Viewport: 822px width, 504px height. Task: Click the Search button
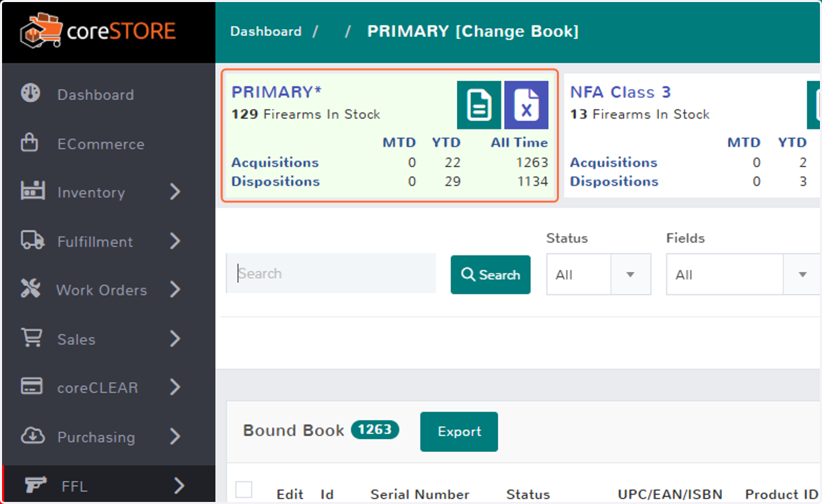490,275
